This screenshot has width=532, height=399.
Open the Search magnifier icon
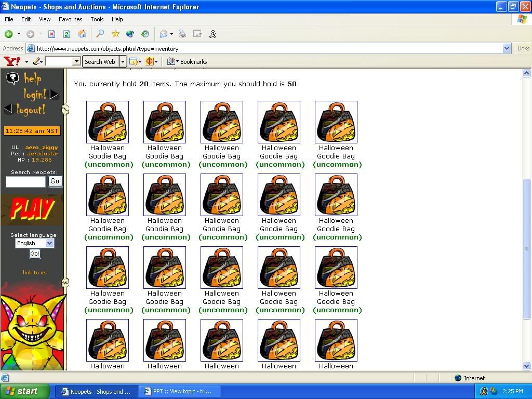(100, 34)
